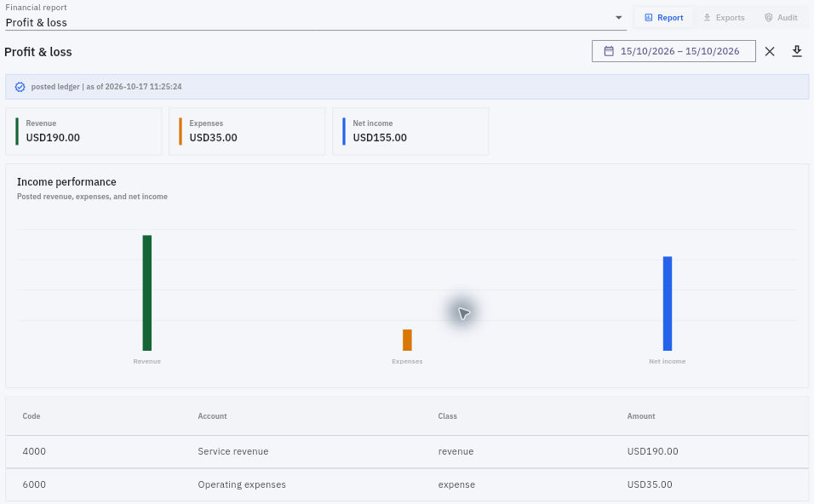814x504 pixels.
Task: Click the Income performance chart title
Action: coord(66,182)
